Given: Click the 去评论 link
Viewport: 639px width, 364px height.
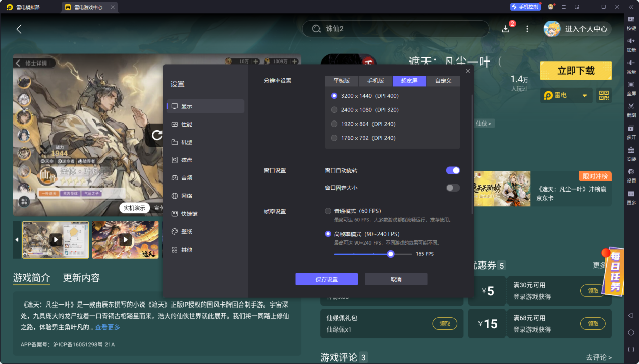Looking at the screenshot, I should 599,357.
